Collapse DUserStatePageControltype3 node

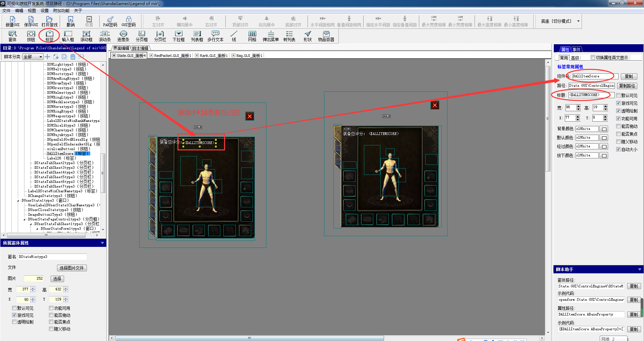coord(25,219)
